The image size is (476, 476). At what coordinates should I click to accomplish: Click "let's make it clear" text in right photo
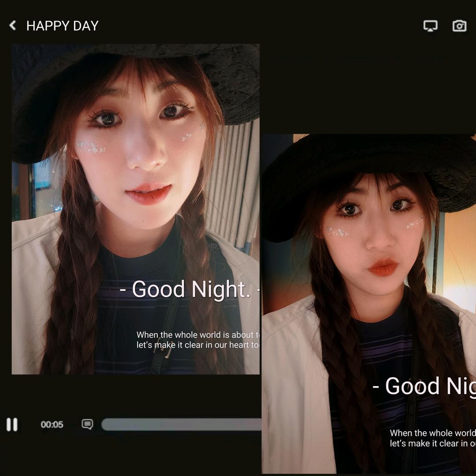click(432, 443)
